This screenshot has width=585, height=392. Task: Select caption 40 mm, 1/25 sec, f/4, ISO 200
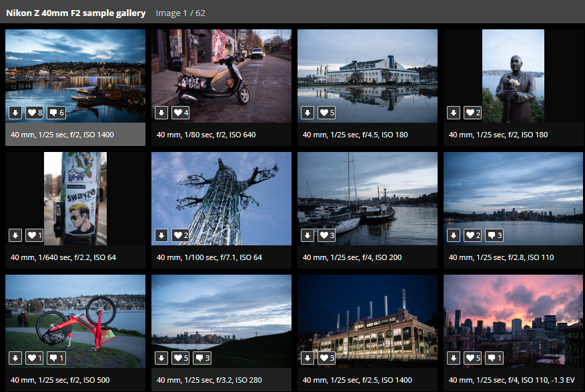tap(352, 257)
